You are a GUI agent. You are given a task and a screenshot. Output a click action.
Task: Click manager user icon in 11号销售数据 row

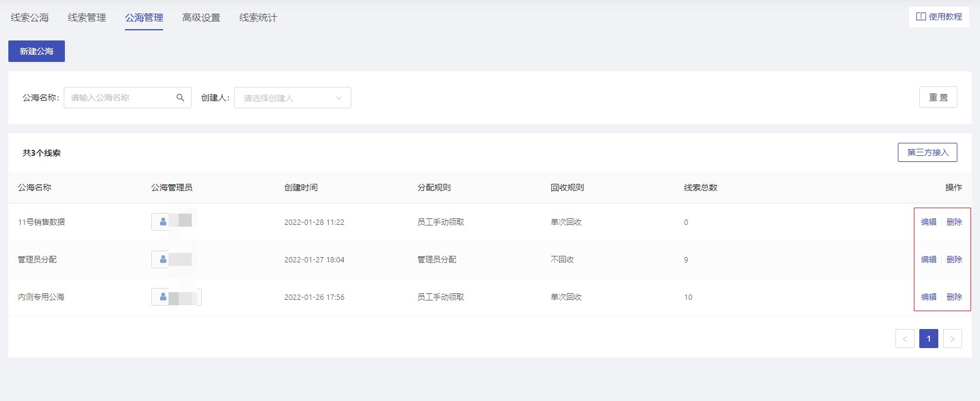click(x=163, y=222)
